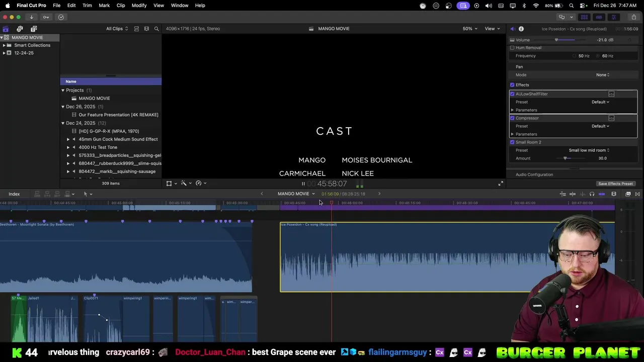
Task: Enter full screen viewer playback
Action: (x=501, y=184)
